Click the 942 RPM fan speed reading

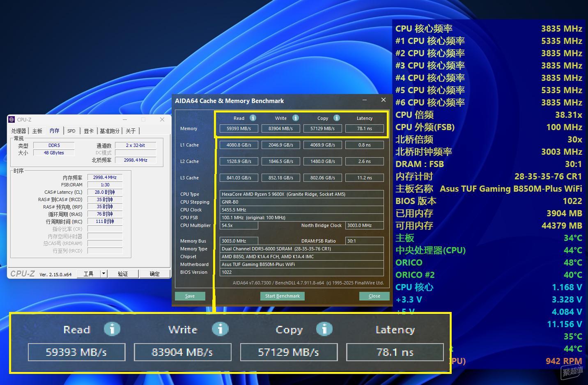[x=564, y=361]
